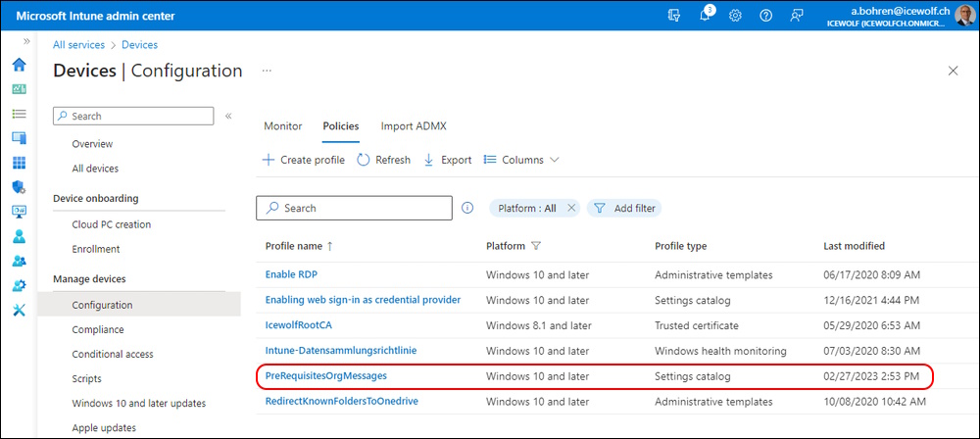The height and width of the screenshot is (439, 980).
Task: Open the notifications bell
Action: [705, 16]
